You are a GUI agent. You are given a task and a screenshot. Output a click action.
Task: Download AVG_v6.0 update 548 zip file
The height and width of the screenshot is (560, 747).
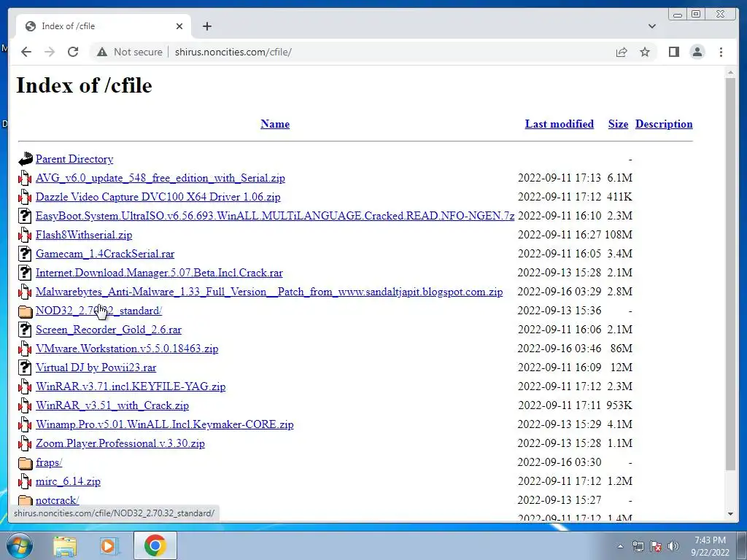click(160, 178)
